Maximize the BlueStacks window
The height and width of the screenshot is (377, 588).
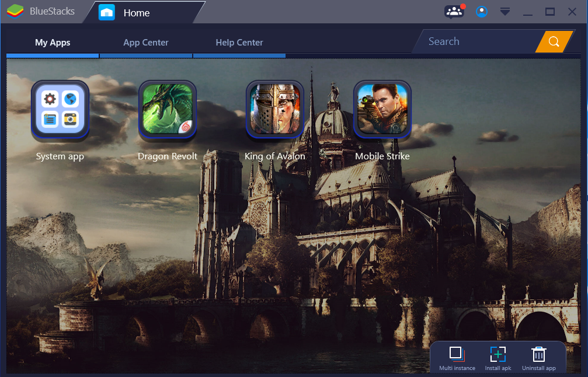click(x=549, y=12)
